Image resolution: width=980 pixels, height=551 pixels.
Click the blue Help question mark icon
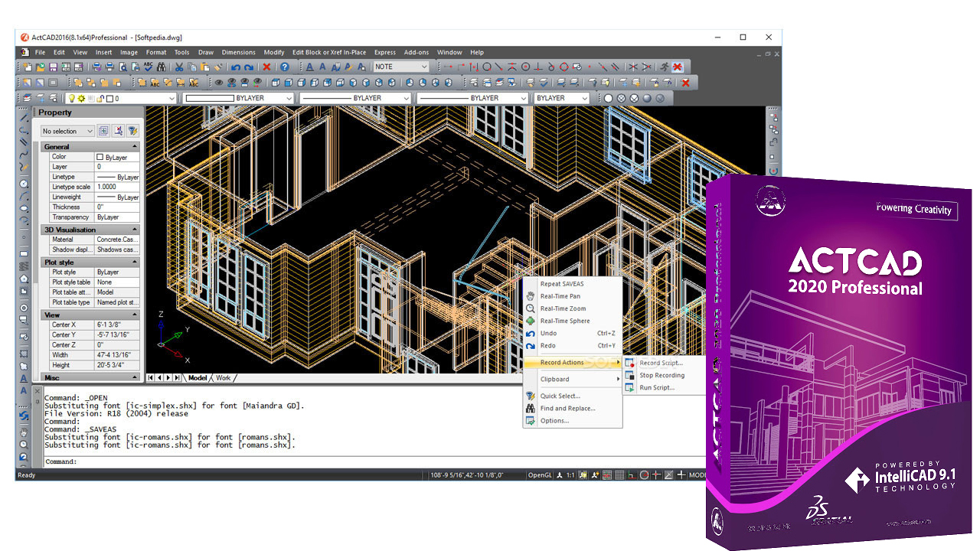[x=284, y=67]
